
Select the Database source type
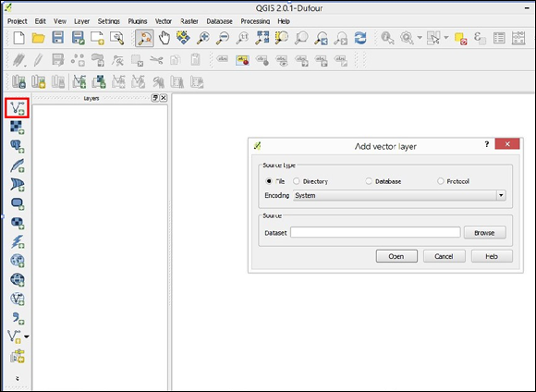click(384, 181)
